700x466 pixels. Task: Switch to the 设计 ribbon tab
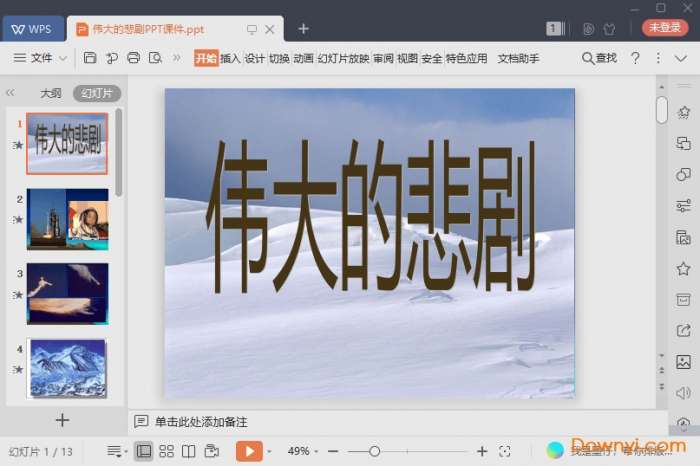click(254, 58)
